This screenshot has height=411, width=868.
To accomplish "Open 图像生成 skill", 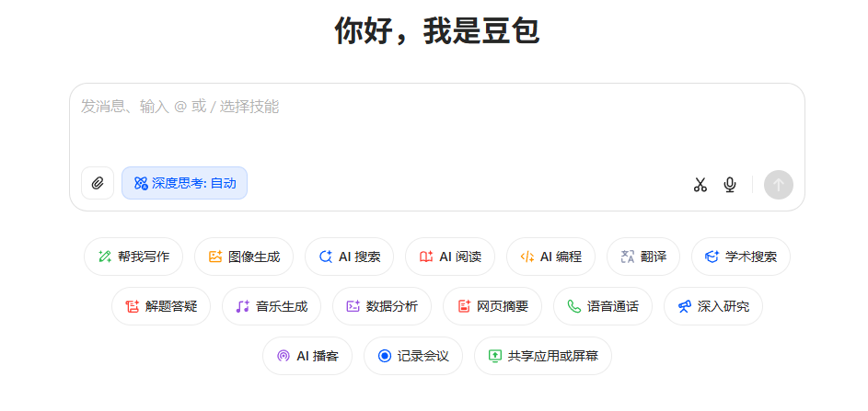I will coord(244,257).
